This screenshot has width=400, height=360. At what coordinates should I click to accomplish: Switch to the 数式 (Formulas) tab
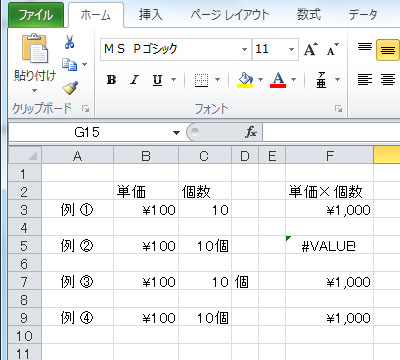pos(309,15)
